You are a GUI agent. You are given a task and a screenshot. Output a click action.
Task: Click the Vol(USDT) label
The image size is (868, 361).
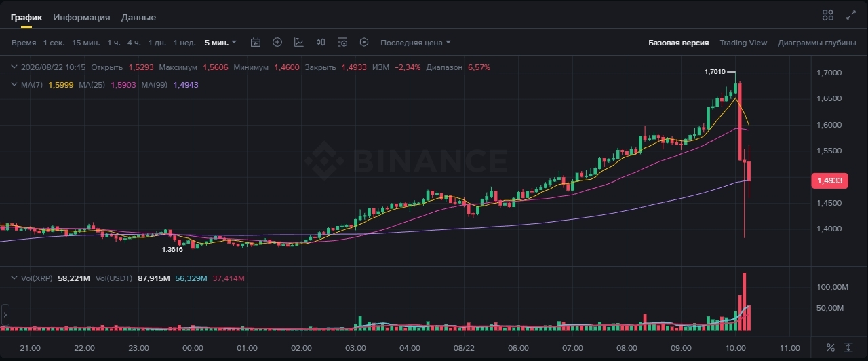(114, 278)
